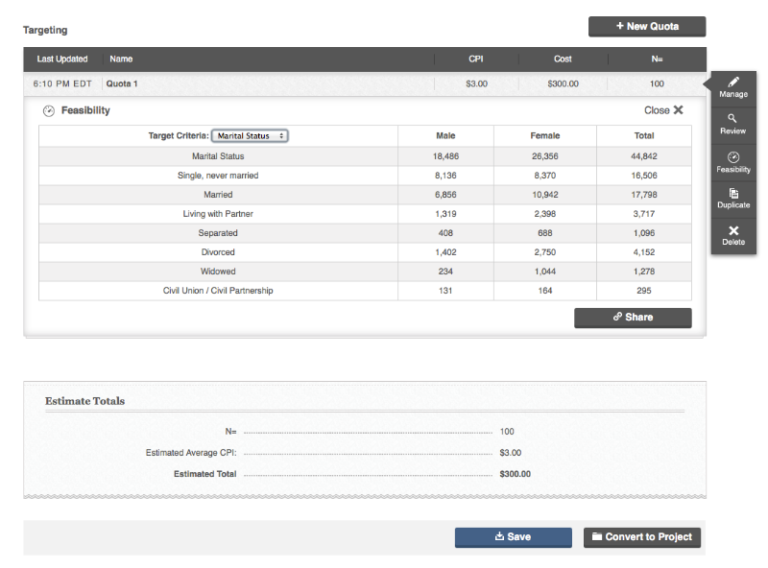Image resolution: width=768 pixels, height=568 pixels.
Task: Open the Target Criteria dropdown
Action: tap(249, 136)
